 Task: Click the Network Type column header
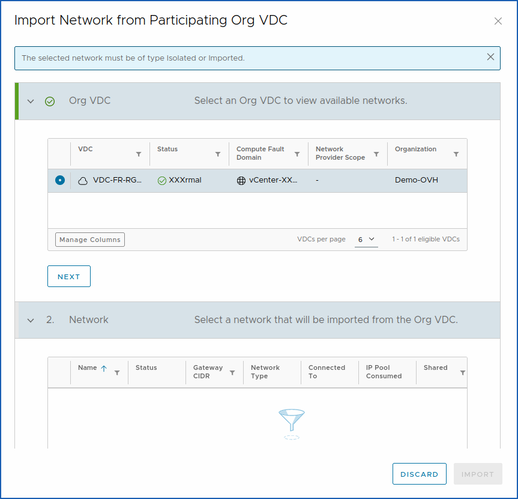[x=265, y=372]
